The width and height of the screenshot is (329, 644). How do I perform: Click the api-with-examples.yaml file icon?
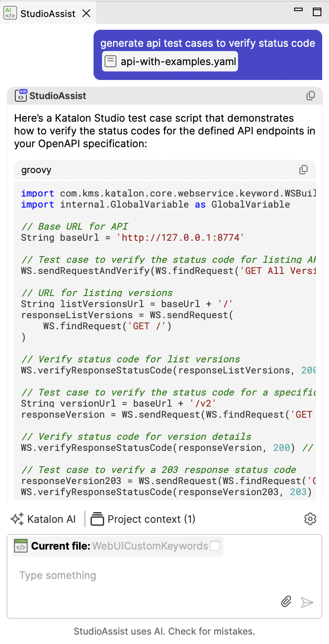[111, 62]
